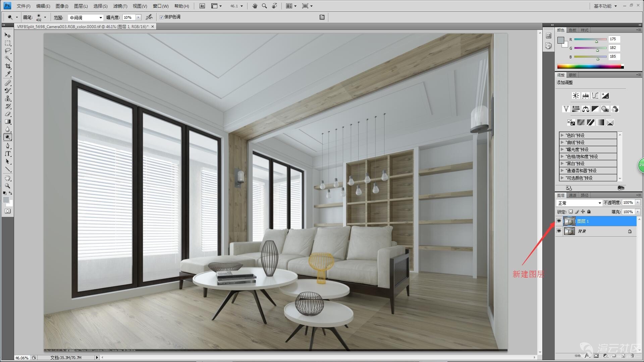Select the Blur tool in toolbox
The height and width of the screenshot is (362, 644).
pyautogui.click(x=8, y=129)
